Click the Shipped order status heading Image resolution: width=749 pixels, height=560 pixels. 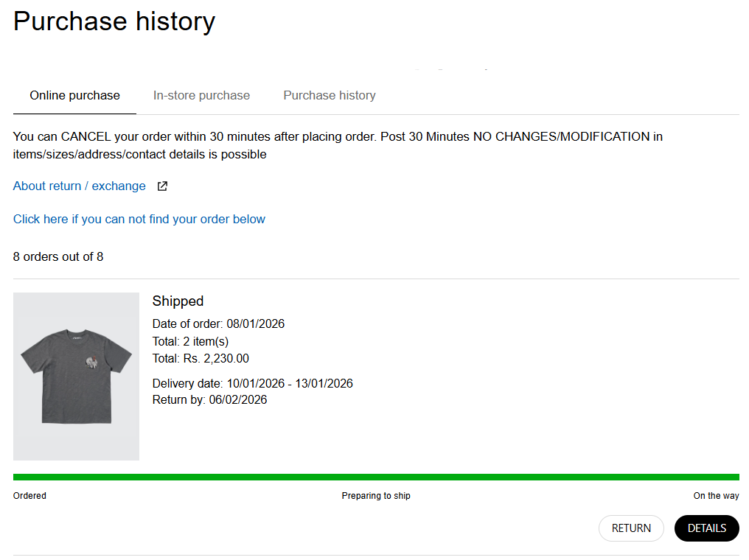(178, 301)
